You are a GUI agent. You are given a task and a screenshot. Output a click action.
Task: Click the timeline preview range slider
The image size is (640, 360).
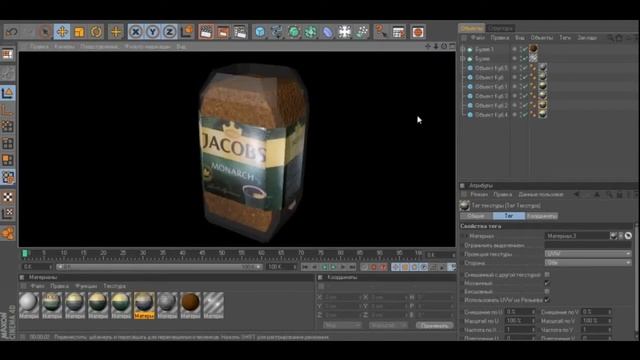[x=159, y=267]
